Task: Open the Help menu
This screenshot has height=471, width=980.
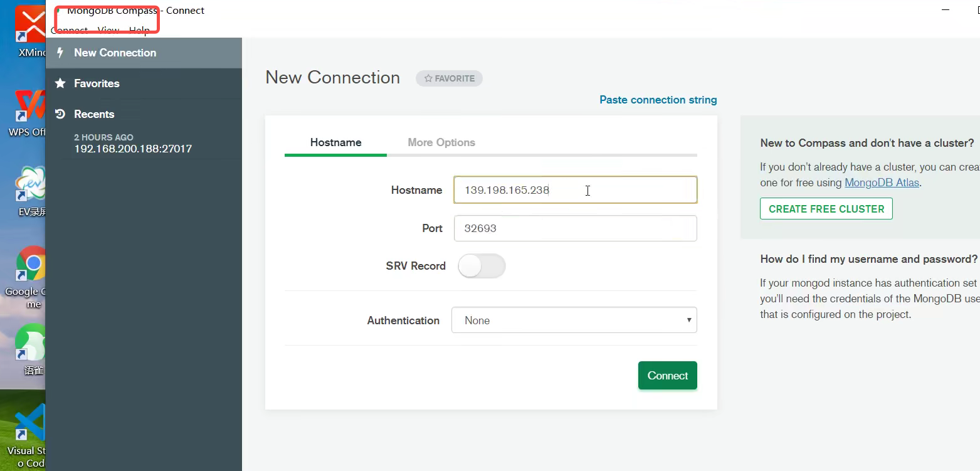Action: click(x=139, y=30)
